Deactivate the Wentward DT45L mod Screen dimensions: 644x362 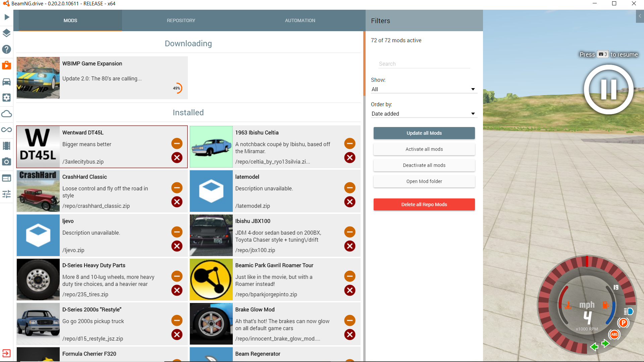177,143
